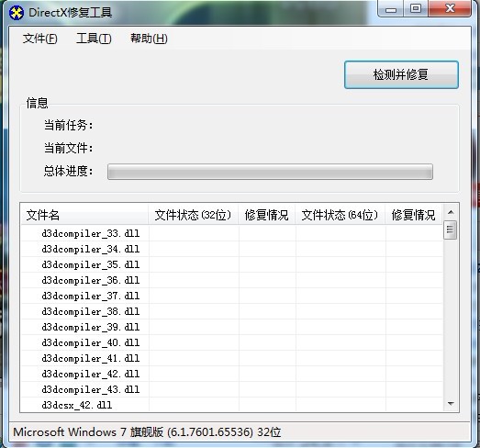Sort by the 文件名 column header

click(x=84, y=215)
